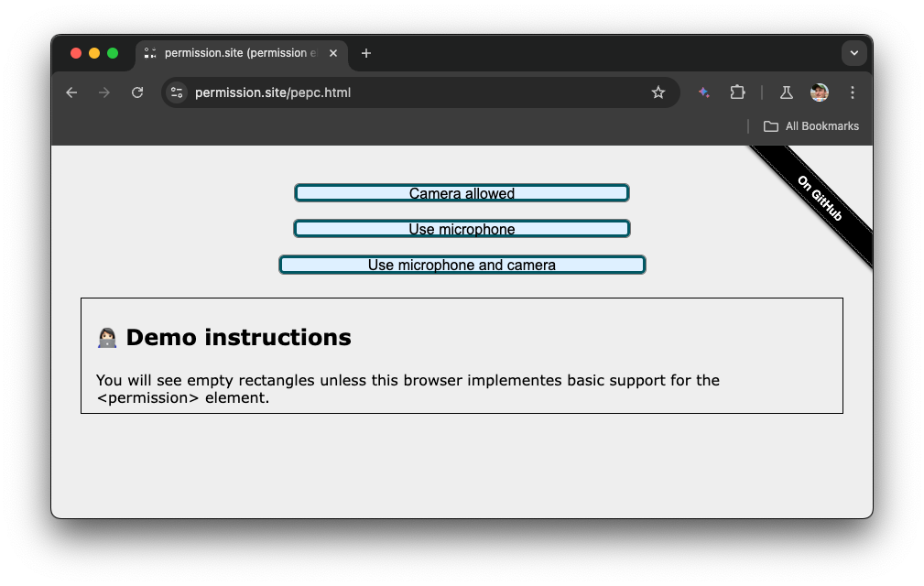Bookmark the page with the star icon
This screenshot has width=924, height=586.
point(658,92)
